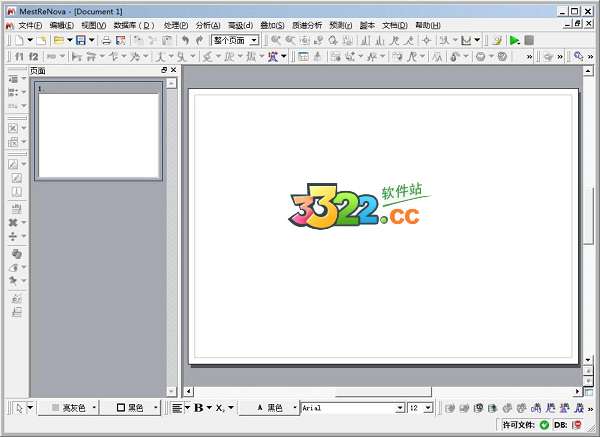Open the 帮助(H) menu
Screen dimensions: 600x437
(x=427, y=24)
